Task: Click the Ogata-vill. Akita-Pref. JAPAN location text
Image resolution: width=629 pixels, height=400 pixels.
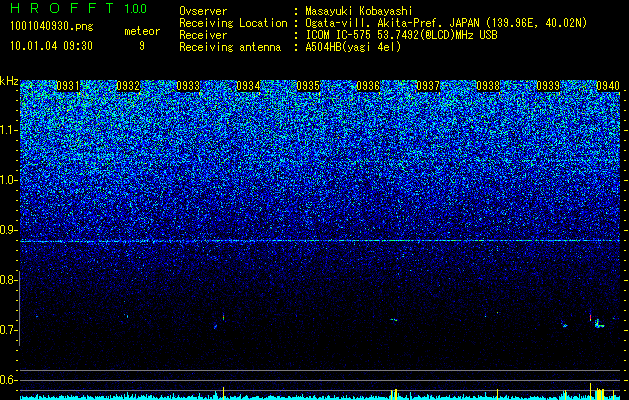Action: [446, 23]
